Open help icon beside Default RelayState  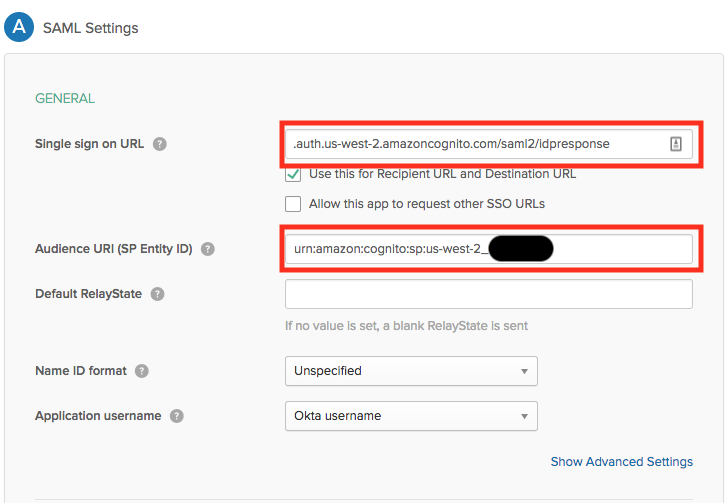157,294
